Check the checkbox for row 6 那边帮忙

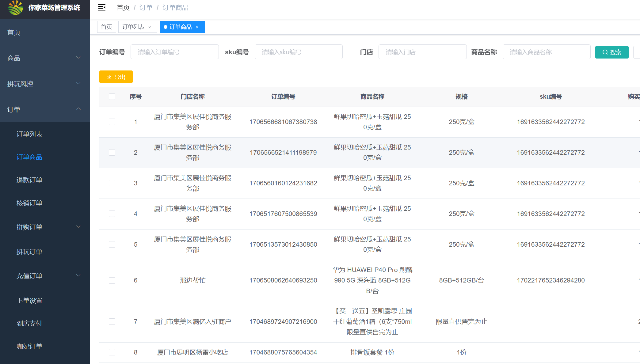(112, 280)
